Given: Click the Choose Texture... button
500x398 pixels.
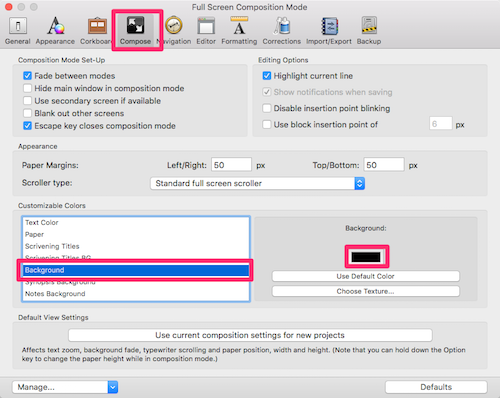Looking at the screenshot, I should [x=366, y=291].
